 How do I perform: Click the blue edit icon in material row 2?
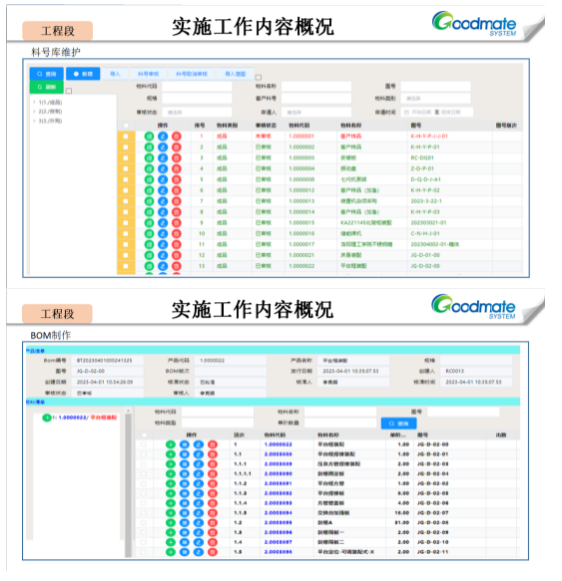163,147
